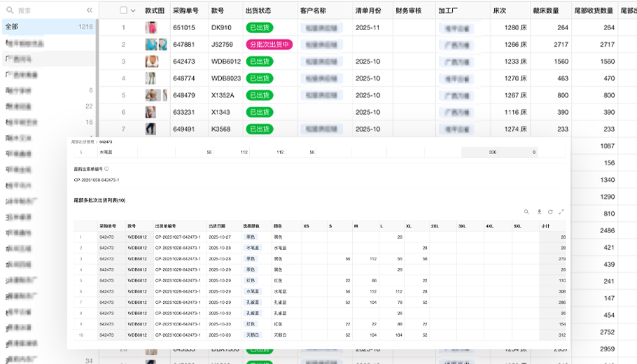Collapse the sidebar with double-chevron icon
Screen dimensions: 637x364
coord(90,10)
